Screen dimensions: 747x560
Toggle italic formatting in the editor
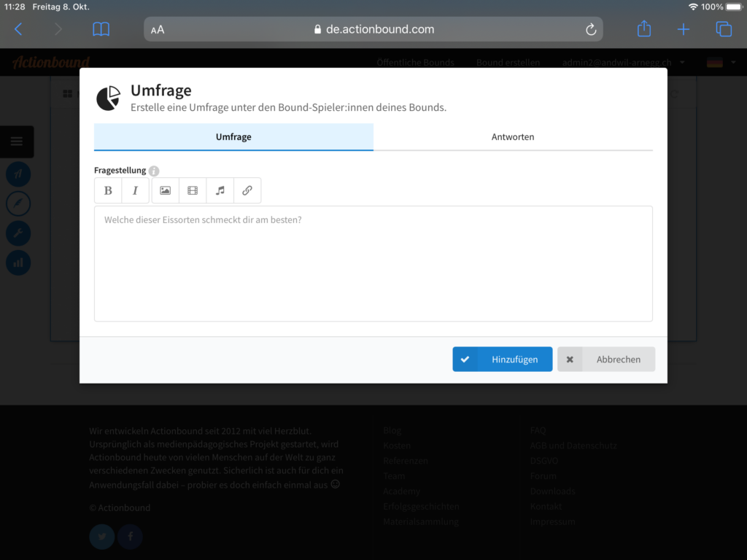pos(135,190)
